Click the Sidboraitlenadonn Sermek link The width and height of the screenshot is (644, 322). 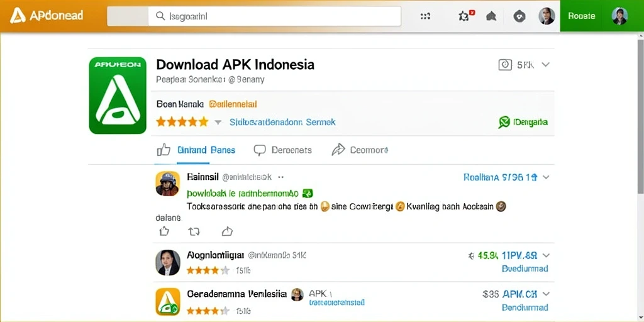[x=282, y=122]
